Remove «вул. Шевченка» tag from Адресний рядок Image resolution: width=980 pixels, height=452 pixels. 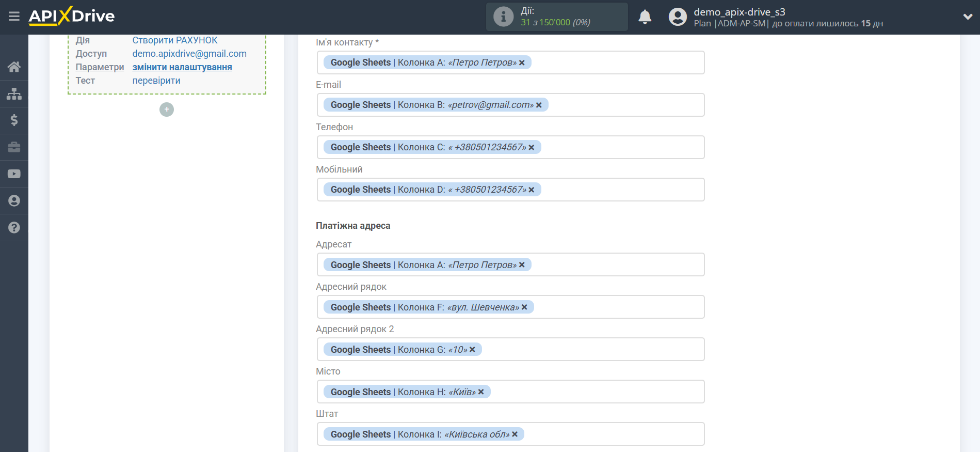tap(524, 307)
